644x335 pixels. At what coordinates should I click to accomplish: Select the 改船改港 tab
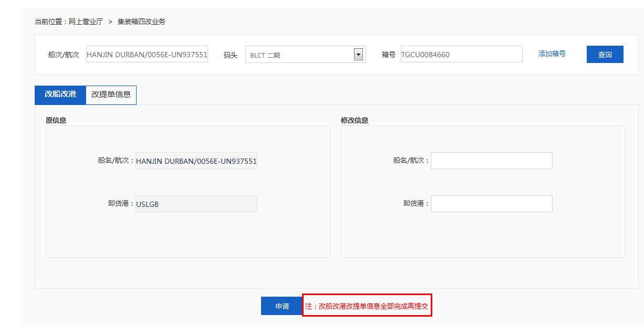point(60,95)
